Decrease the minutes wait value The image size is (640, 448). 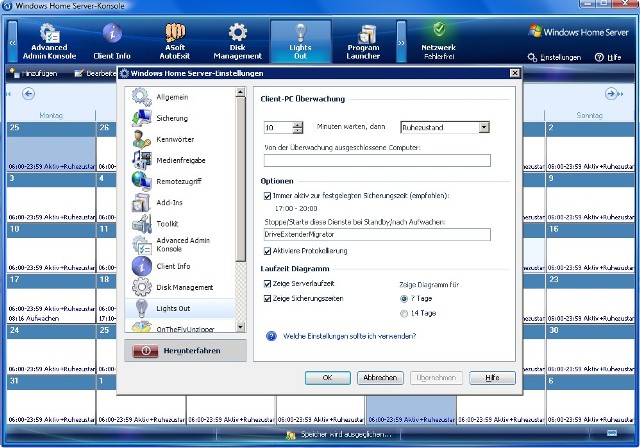click(298, 131)
